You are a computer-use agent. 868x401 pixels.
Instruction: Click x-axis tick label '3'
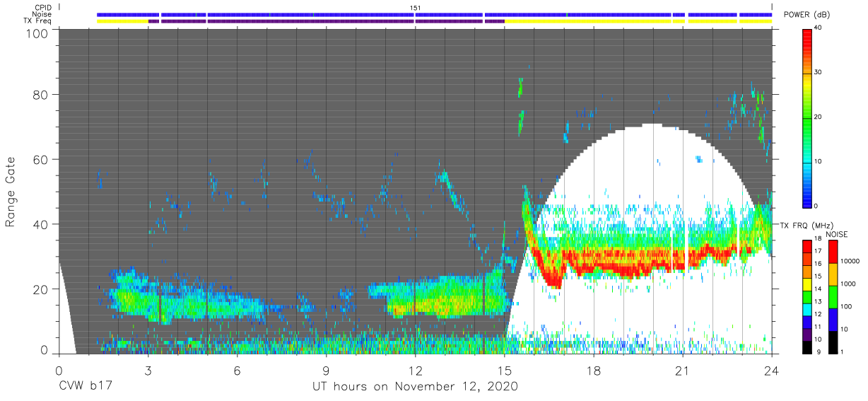pyautogui.click(x=148, y=371)
